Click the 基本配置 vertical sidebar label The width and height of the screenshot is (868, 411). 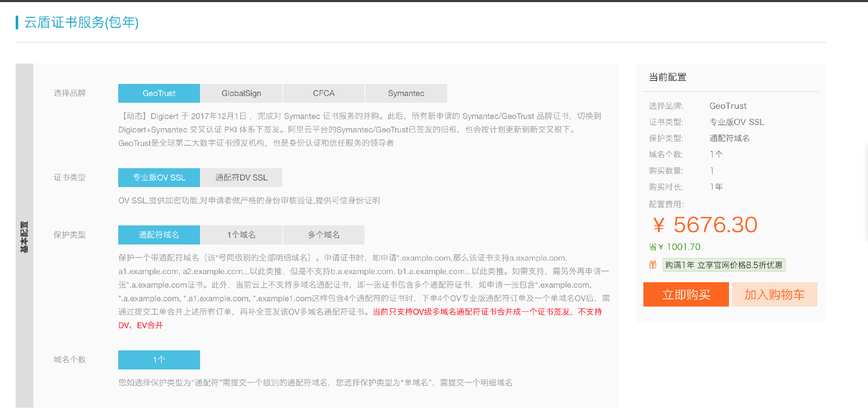click(x=24, y=237)
